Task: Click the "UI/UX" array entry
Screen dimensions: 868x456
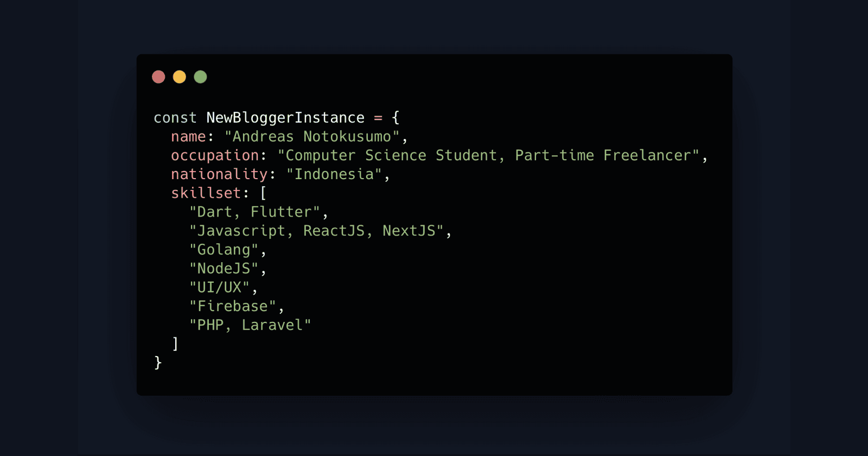Action: (x=219, y=288)
